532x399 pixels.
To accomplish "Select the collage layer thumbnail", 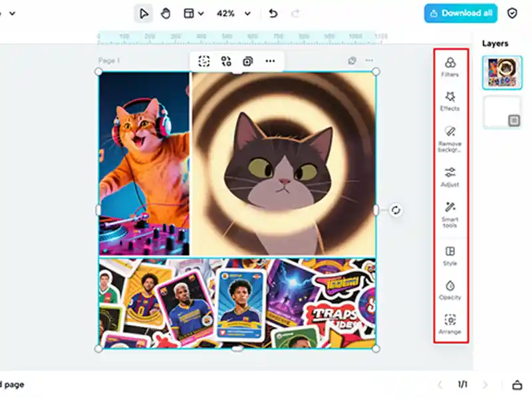I will click(x=502, y=72).
